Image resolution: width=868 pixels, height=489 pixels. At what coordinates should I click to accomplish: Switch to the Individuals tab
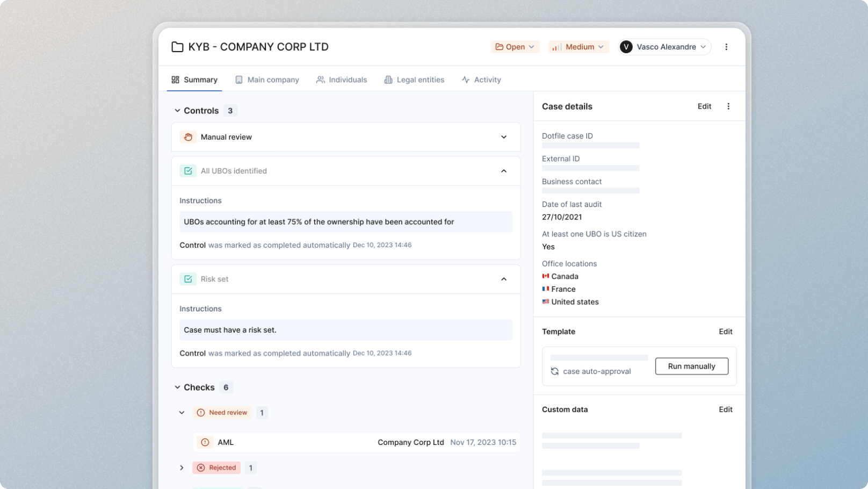click(342, 80)
